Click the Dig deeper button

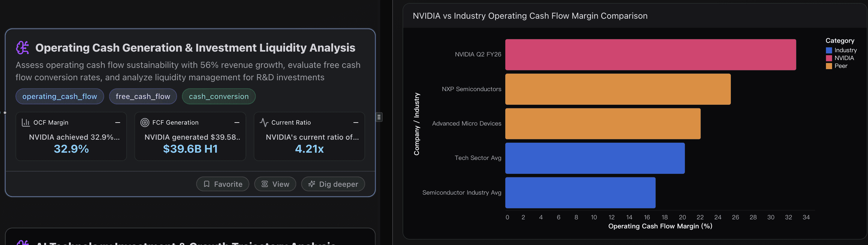click(333, 184)
